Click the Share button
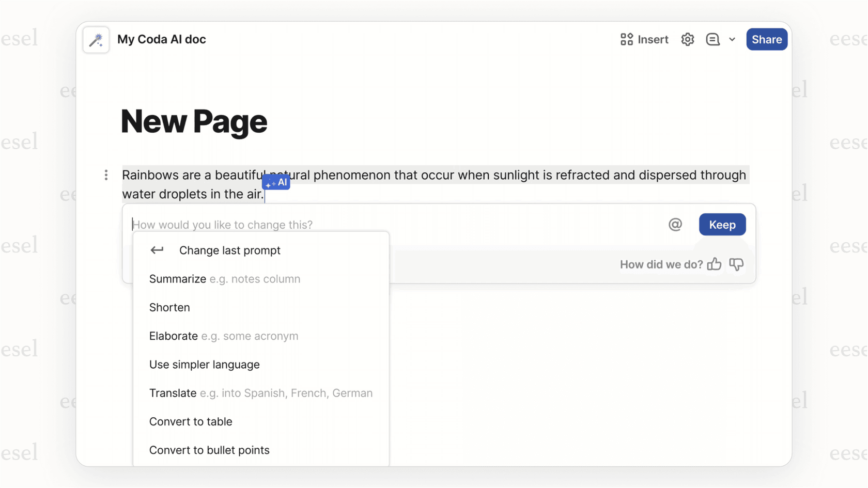Image resolution: width=868 pixels, height=488 pixels. tap(767, 39)
